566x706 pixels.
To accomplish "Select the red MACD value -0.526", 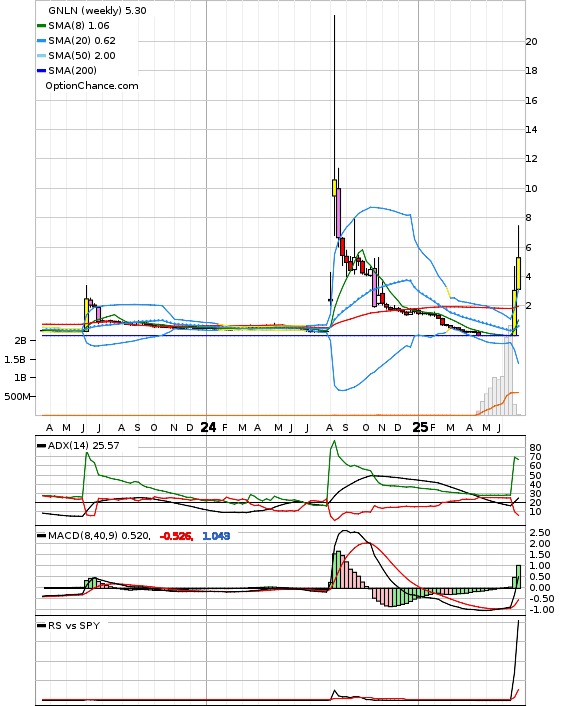I will tap(176, 536).
